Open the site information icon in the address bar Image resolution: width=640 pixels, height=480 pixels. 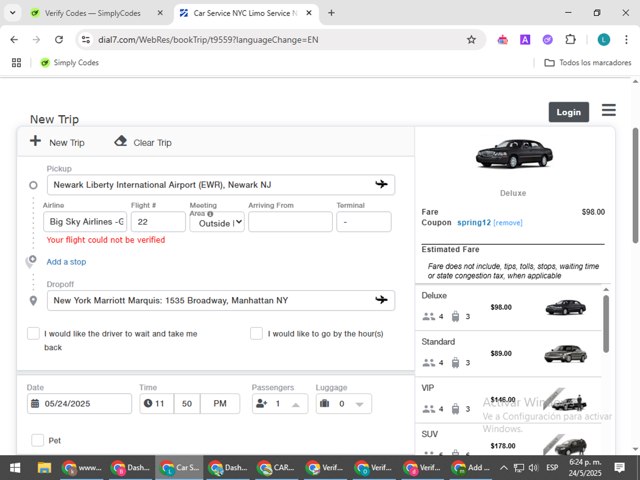(86, 40)
